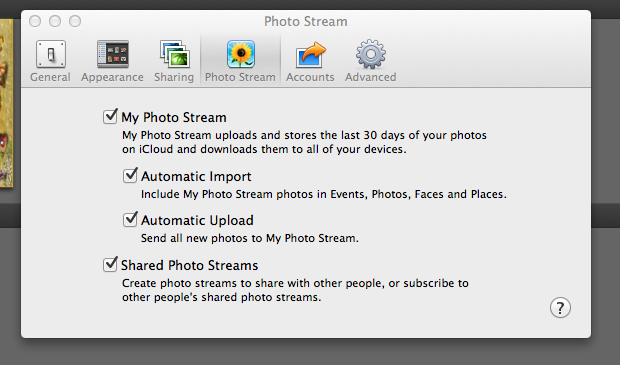Click the "My Photo Stream" heading label
Viewport: 620px width, 365px height.
[174, 117]
